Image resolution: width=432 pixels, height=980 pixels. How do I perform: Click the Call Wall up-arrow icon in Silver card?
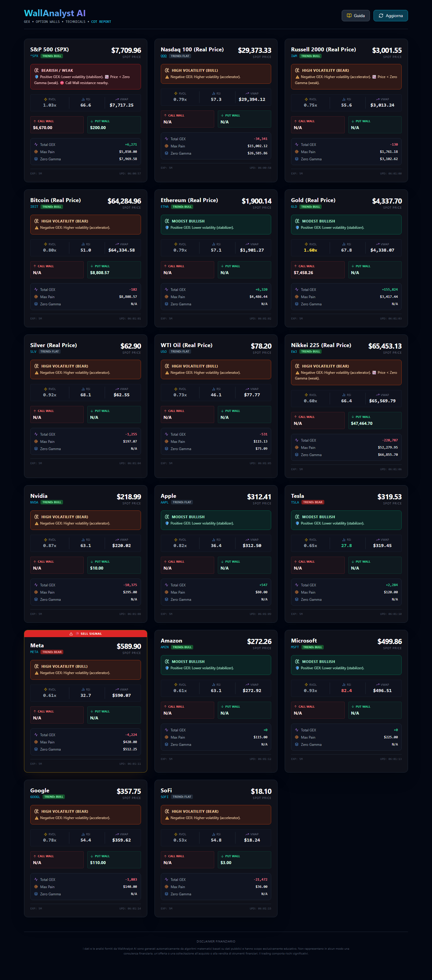pyautogui.click(x=34, y=411)
